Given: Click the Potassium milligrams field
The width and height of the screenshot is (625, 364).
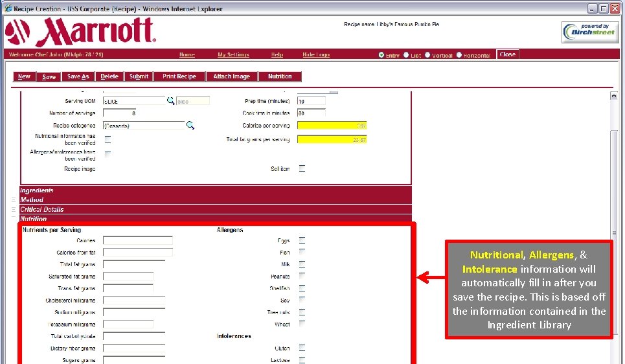Looking at the screenshot, I should [128, 324].
